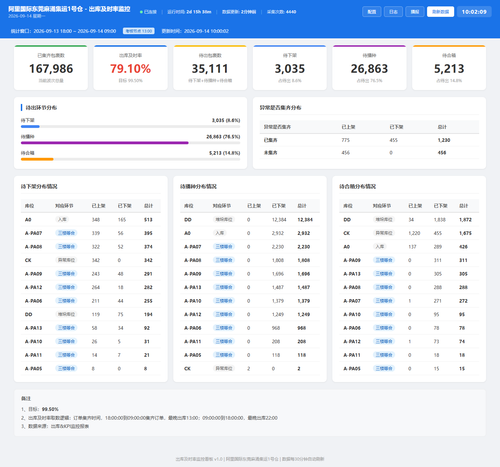Click the bold 1,808 total cell

[304, 260]
